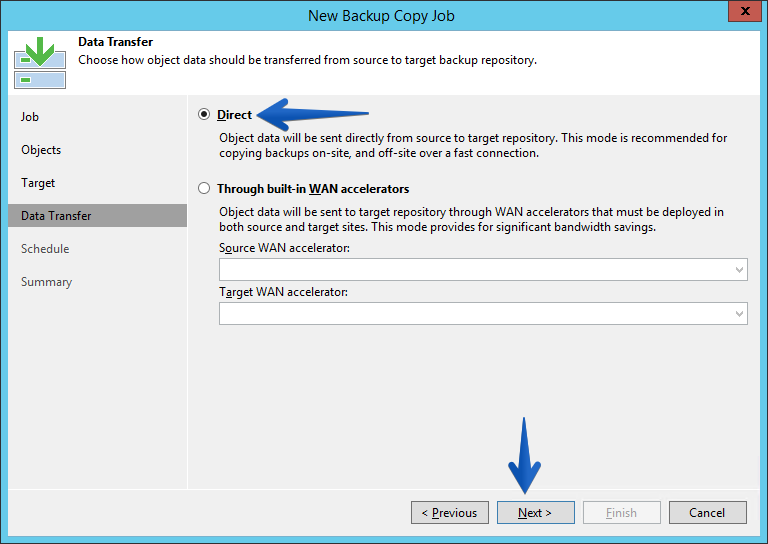Click the Previous button
This screenshot has width=768, height=544.
[x=450, y=513]
